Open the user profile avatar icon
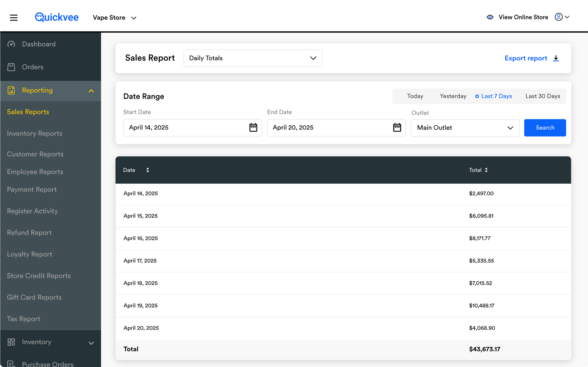This screenshot has width=588, height=367. click(x=559, y=17)
